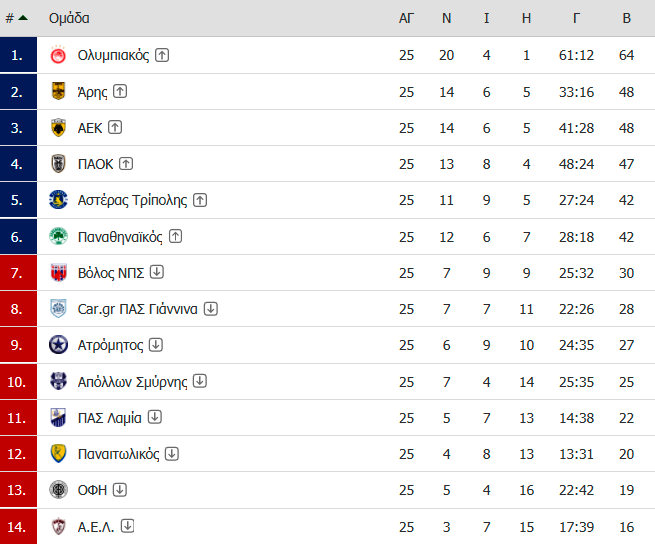Sort standings by Β points column
The width and height of the screenshot is (655, 544).
(626, 18)
